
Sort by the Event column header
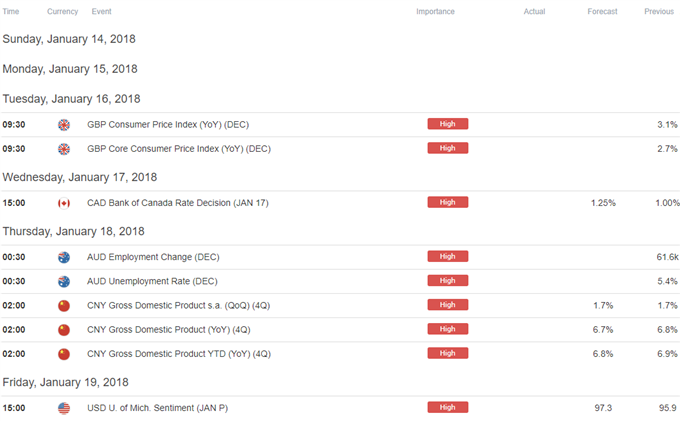coord(101,12)
